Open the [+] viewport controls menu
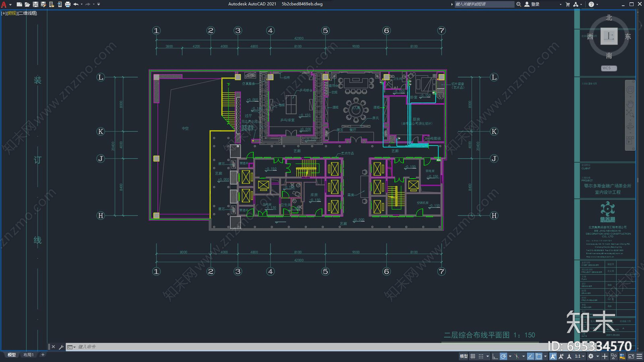This screenshot has width=644, height=362. (4, 13)
